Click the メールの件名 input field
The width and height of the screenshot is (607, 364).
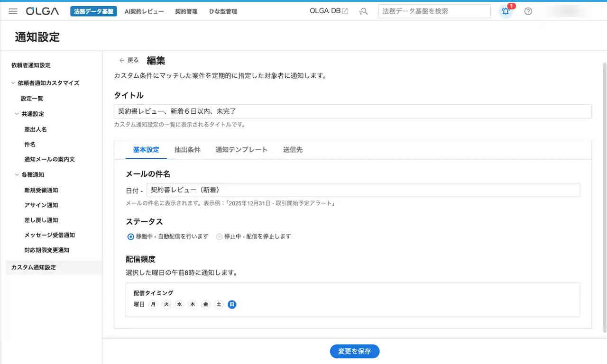point(363,190)
